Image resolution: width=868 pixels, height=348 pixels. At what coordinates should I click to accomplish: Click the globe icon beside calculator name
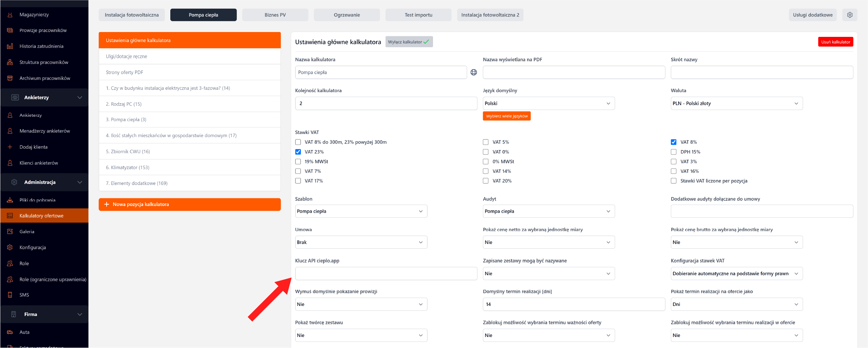coord(473,72)
